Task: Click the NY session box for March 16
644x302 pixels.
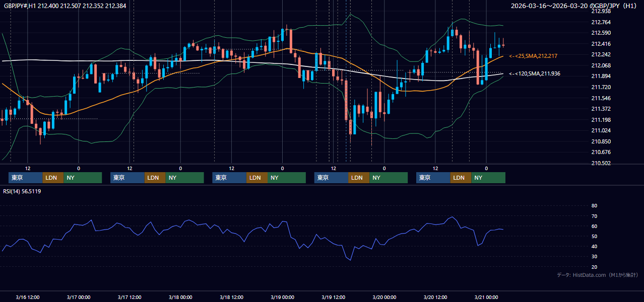Action: coord(83,178)
